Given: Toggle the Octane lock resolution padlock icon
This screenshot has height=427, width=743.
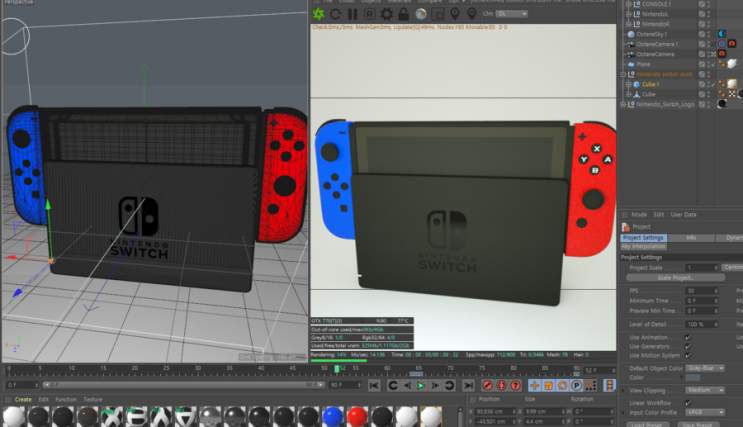Looking at the screenshot, I should (404, 14).
